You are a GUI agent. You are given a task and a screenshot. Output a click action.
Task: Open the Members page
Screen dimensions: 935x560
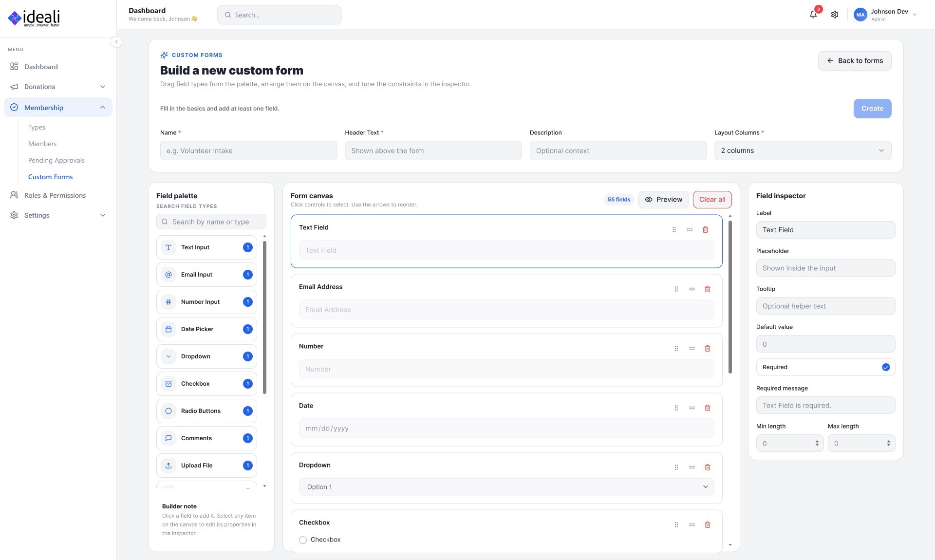click(42, 144)
